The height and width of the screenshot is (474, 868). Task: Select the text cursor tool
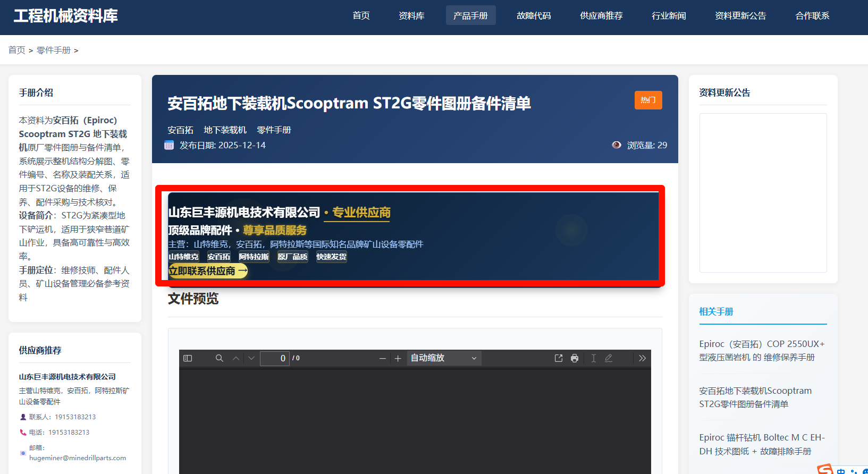click(x=594, y=358)
